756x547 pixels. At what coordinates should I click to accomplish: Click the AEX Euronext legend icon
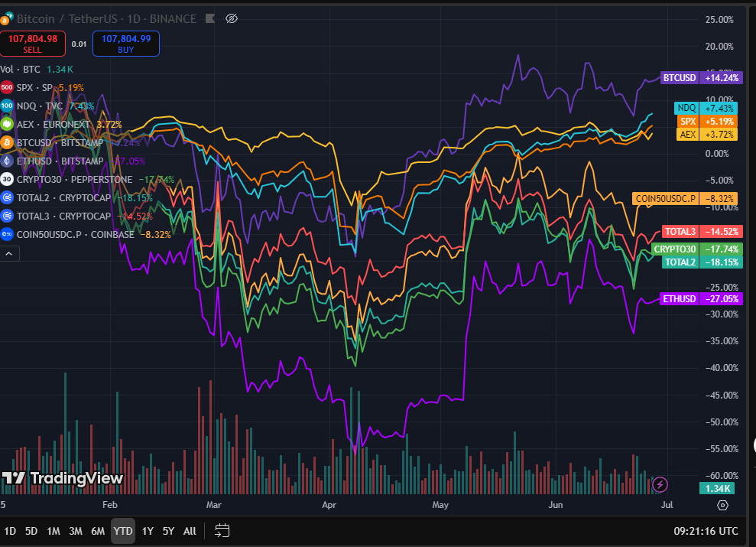[7, 125]
